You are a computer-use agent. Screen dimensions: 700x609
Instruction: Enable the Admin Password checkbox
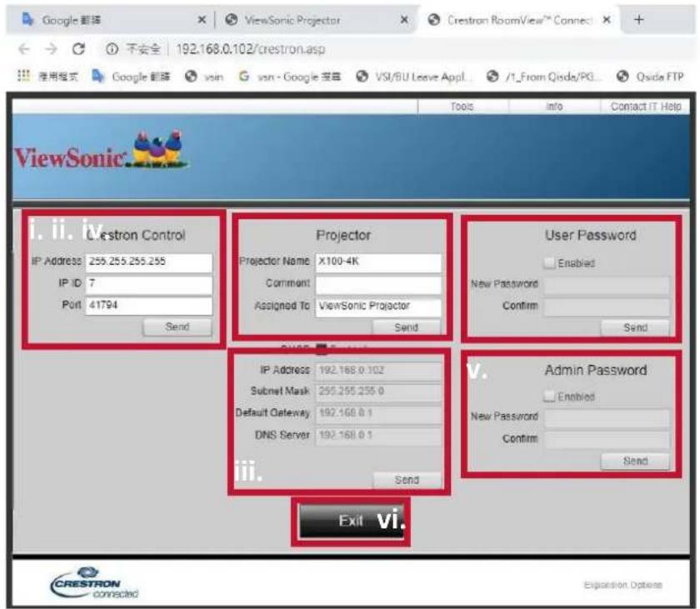click(549, 397)
